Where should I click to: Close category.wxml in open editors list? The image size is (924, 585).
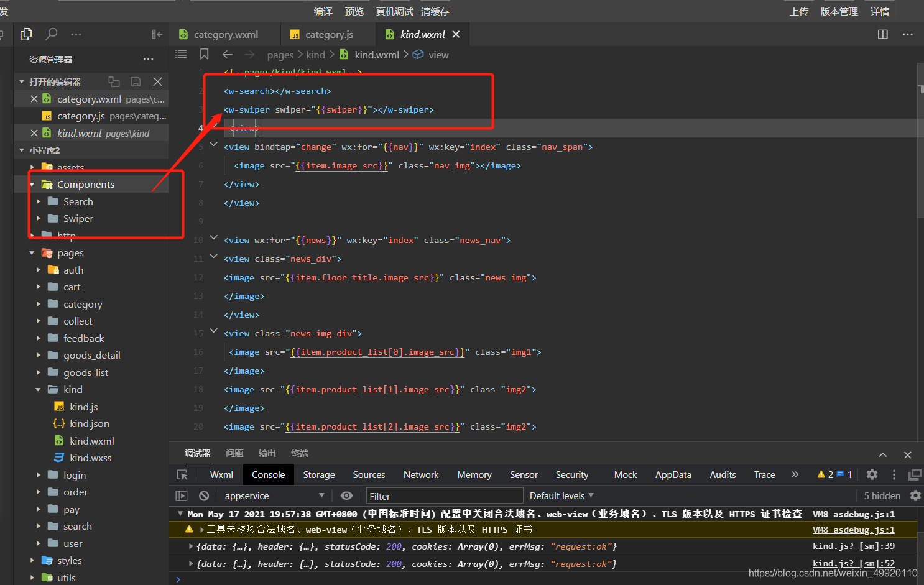(34, 99)
